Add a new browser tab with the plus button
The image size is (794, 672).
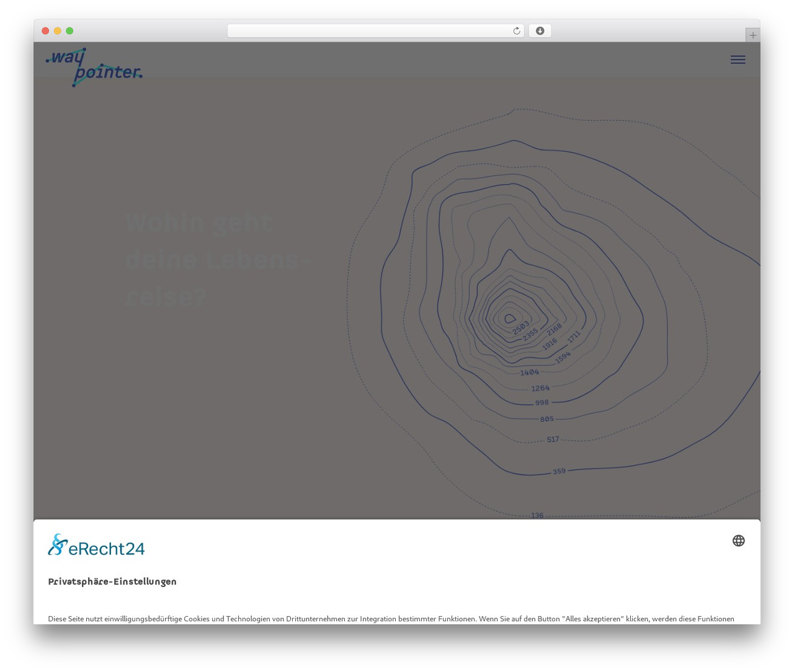[752, 35]
